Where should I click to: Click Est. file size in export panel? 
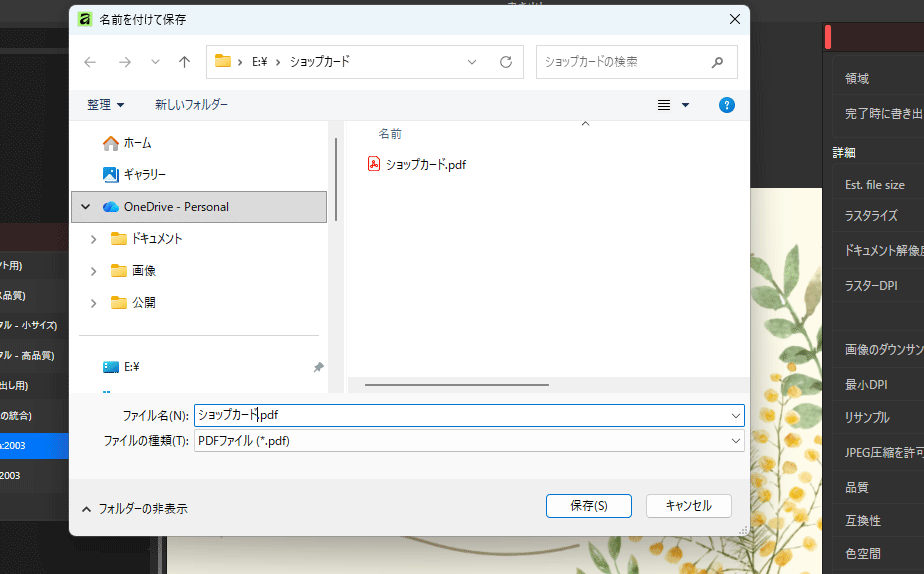(x=874, y=185)
